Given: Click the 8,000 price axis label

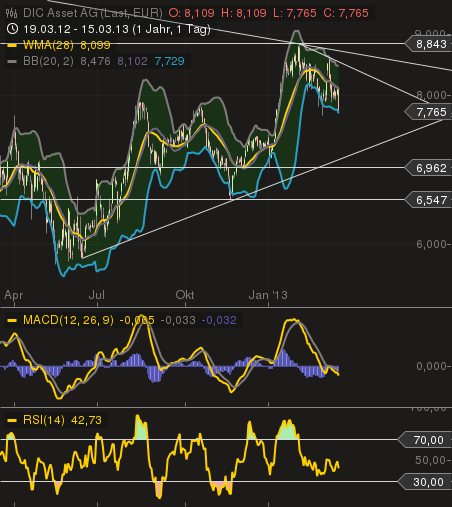Looking at the screenshot, I should point(431,95).
